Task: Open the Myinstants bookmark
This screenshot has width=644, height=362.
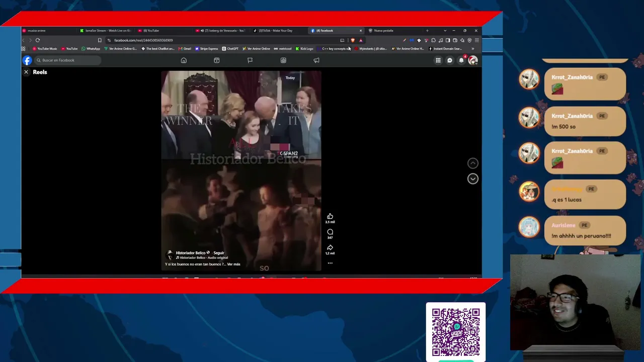Action: (x=370, y=49)
